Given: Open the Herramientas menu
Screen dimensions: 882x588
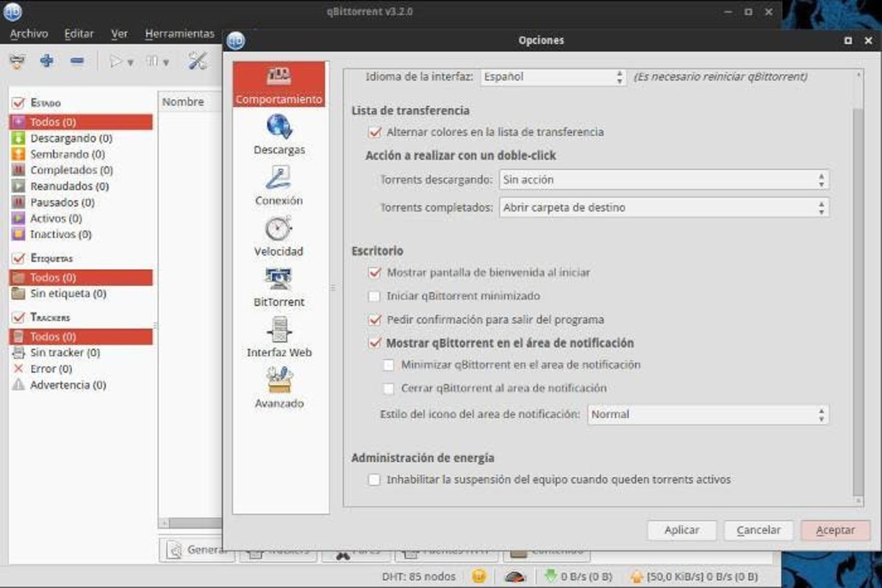Looking at the screenshot, I should 179,34.
